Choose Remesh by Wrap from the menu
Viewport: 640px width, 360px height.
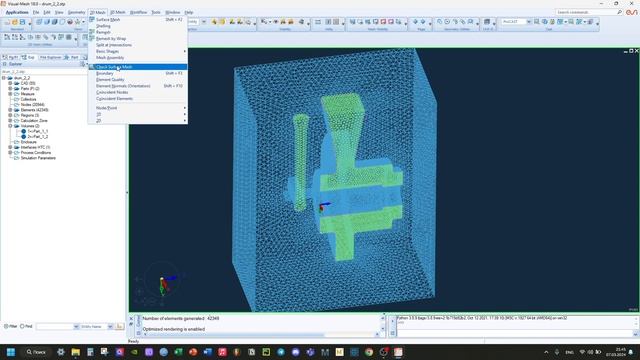pos(138,38)
